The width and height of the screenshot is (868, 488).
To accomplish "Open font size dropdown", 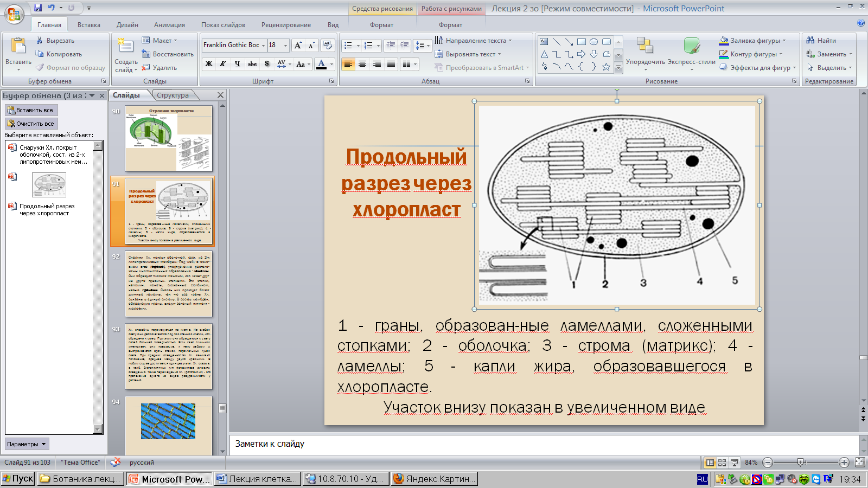I will pos(286,46).
